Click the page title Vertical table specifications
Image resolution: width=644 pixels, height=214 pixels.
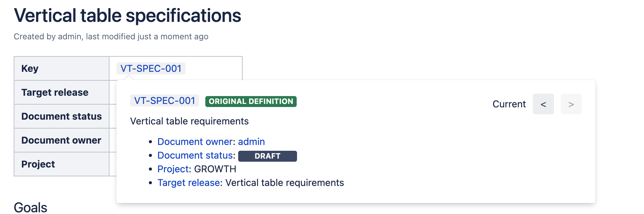127,16
